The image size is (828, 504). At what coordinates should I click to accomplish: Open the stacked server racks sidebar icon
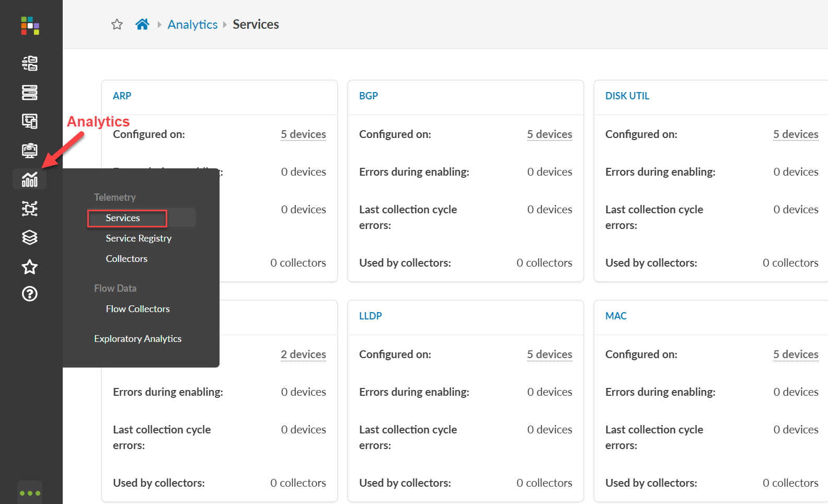click(30, 93)
